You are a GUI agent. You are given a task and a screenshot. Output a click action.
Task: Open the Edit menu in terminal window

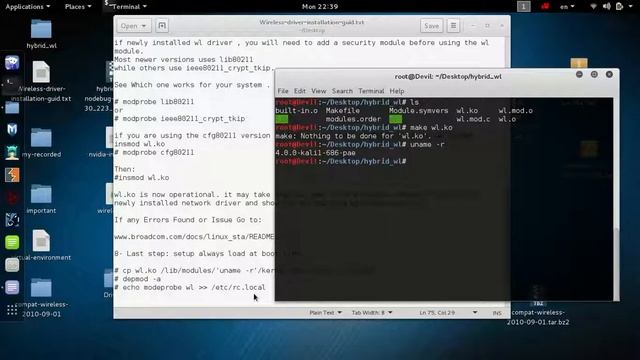pos(300,91)
